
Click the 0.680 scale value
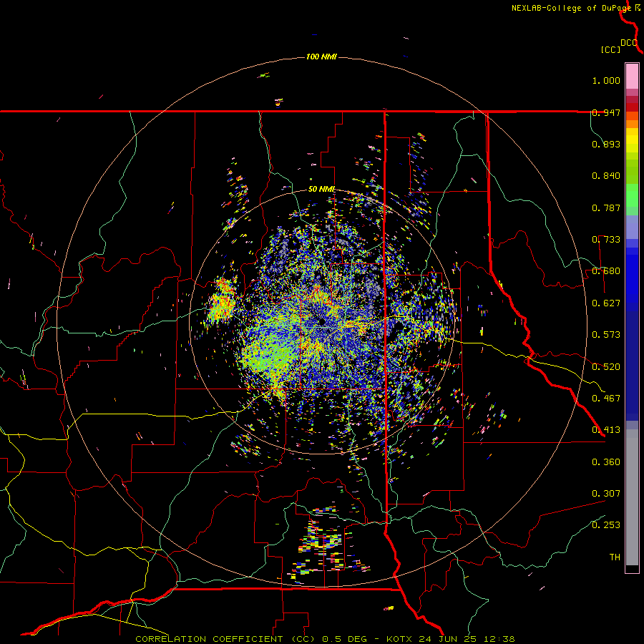(606, 271)
